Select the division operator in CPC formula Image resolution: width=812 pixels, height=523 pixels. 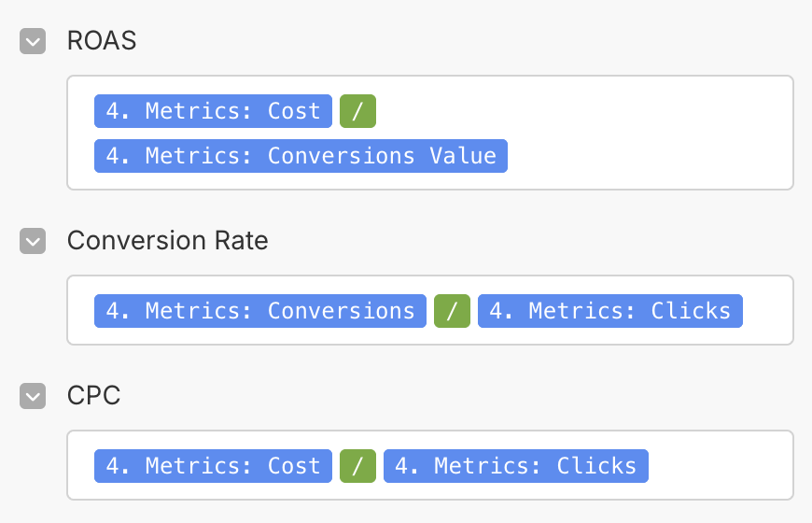point(357,466)
